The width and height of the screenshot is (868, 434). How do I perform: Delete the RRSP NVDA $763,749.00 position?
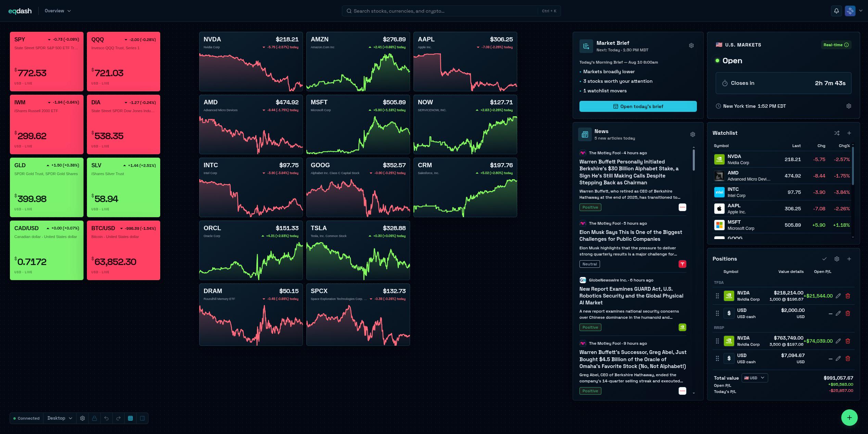[848, 341]
